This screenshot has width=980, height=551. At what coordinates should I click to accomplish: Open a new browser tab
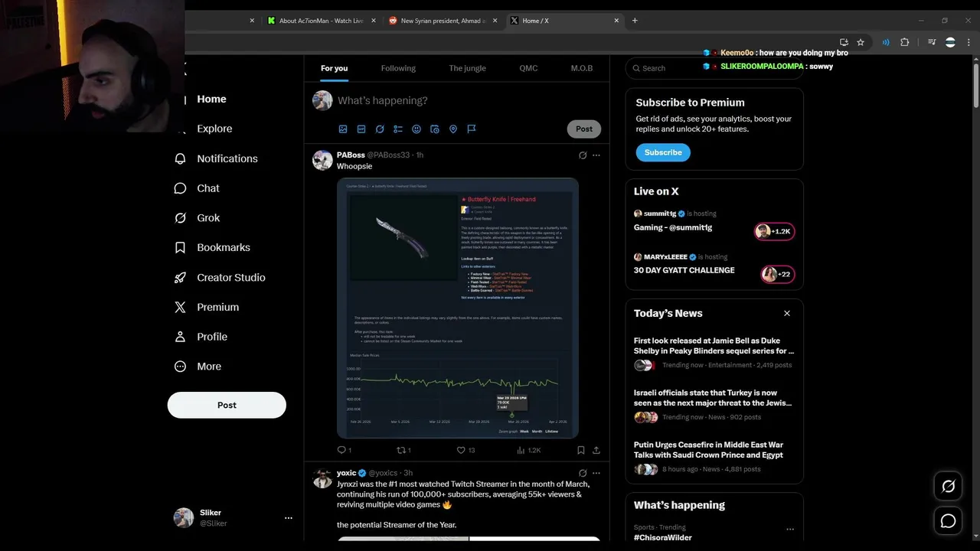click(x=635, y=21)
